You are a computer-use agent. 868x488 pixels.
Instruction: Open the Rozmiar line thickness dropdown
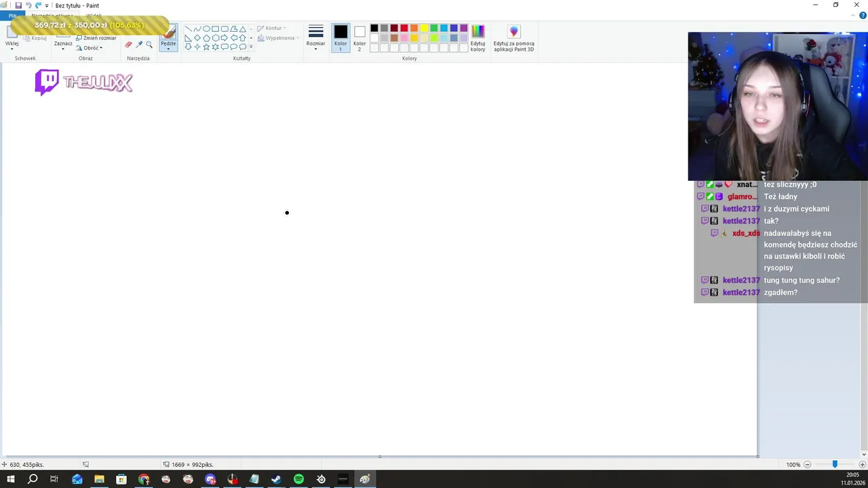315,38
